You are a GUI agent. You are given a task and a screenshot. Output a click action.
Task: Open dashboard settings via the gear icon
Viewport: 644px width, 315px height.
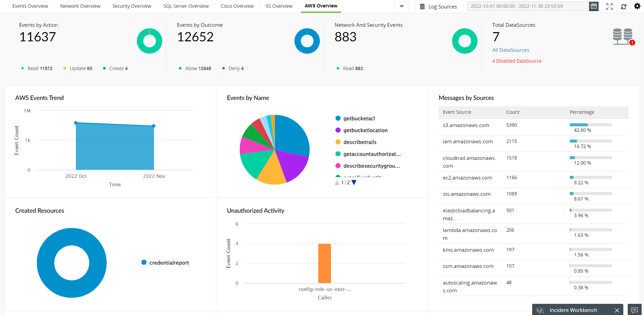[x=638, y=6]
